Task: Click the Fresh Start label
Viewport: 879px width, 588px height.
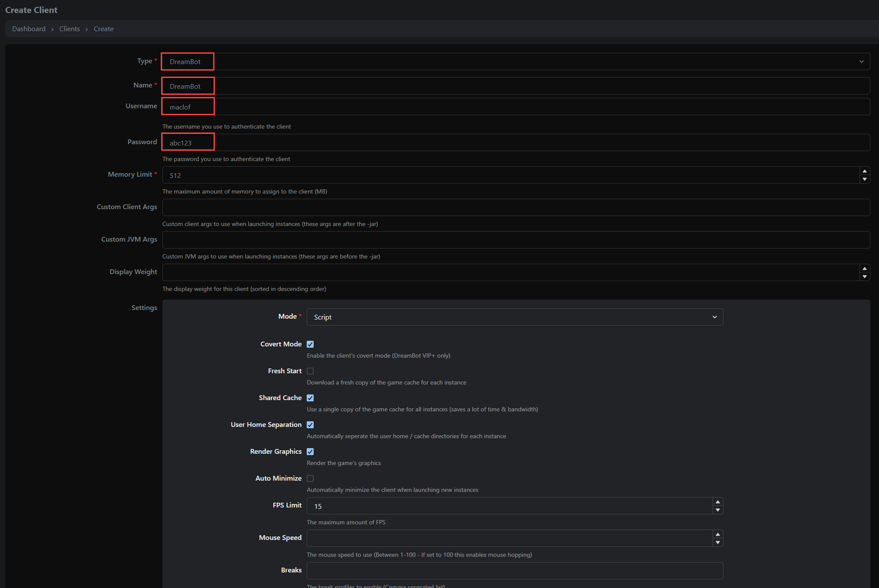Action: coord(285,371)
